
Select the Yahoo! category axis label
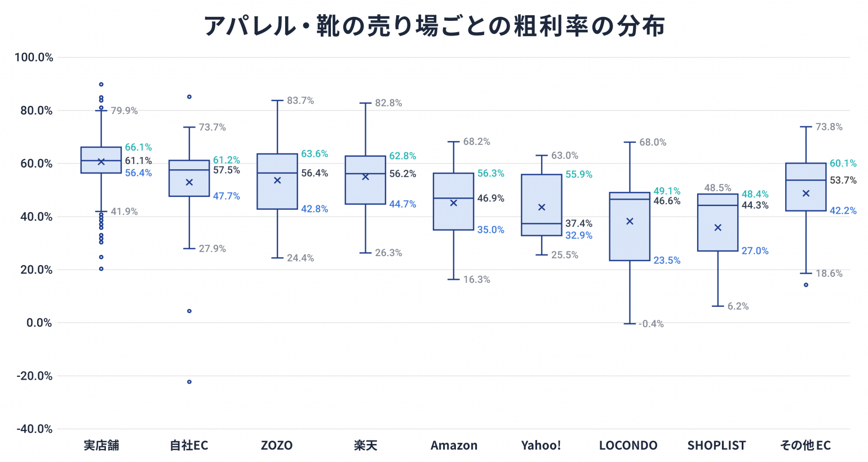point(541,446)
